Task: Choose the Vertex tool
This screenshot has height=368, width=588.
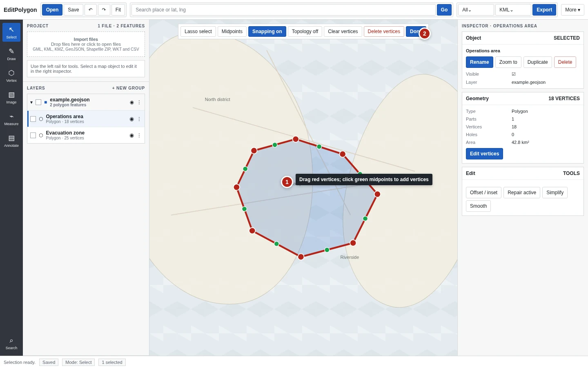Action: tap(11, 76)
